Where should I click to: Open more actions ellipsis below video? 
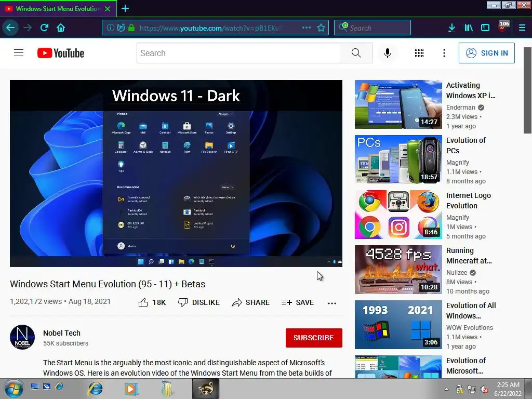(332, 303)
